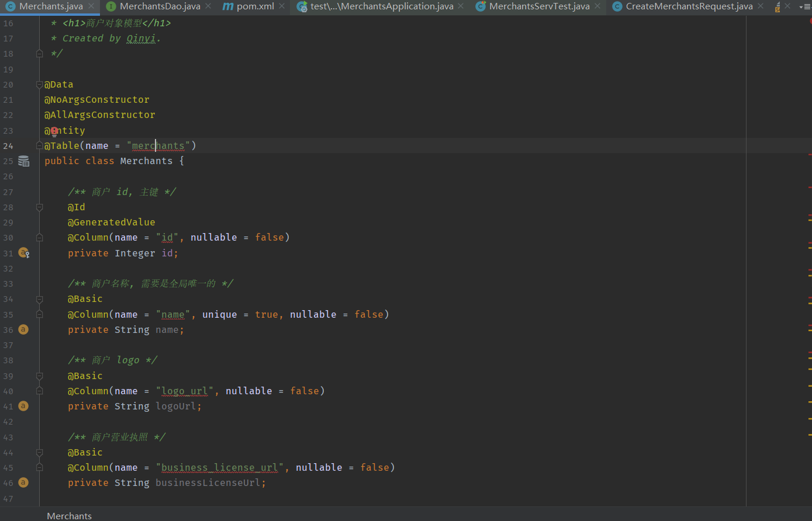Click Merchants breadcrumb at bottom

[x=69, y=516]
